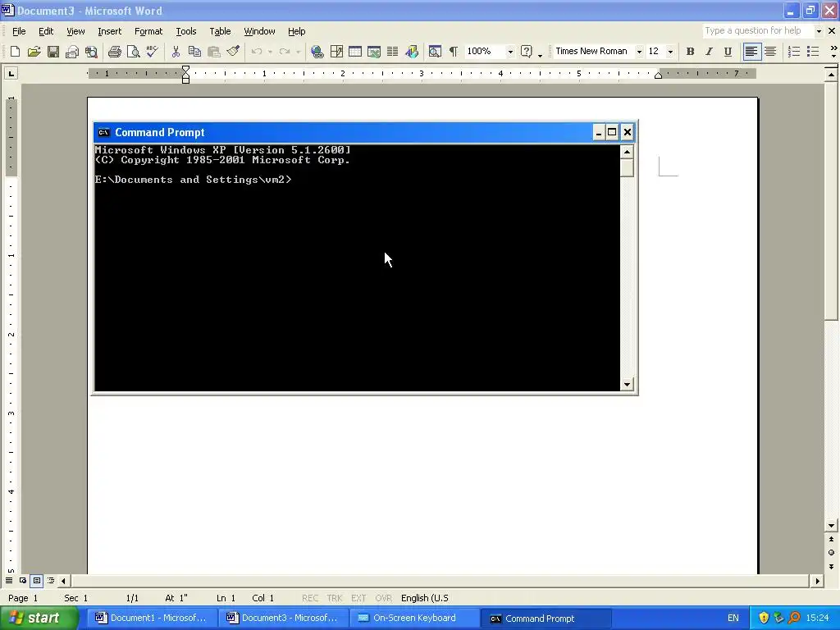Open an existing file from toolbar
This screenshot has height=630, width=840.
[x=34, y=52]
